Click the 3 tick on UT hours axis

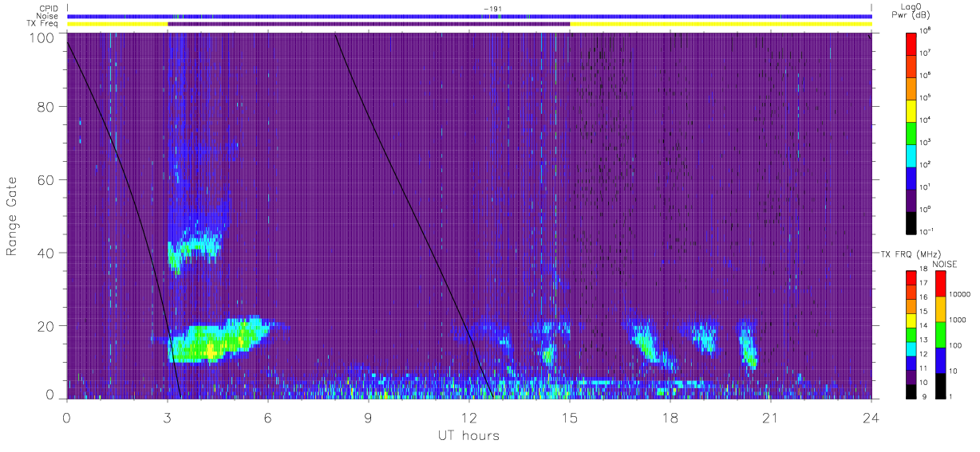[x=167, y=417]
